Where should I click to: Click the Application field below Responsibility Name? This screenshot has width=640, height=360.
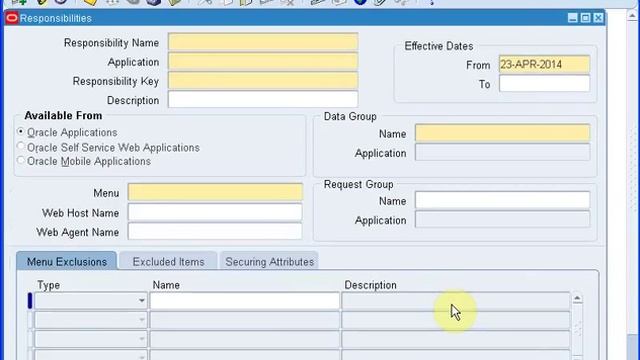[263, 61]
